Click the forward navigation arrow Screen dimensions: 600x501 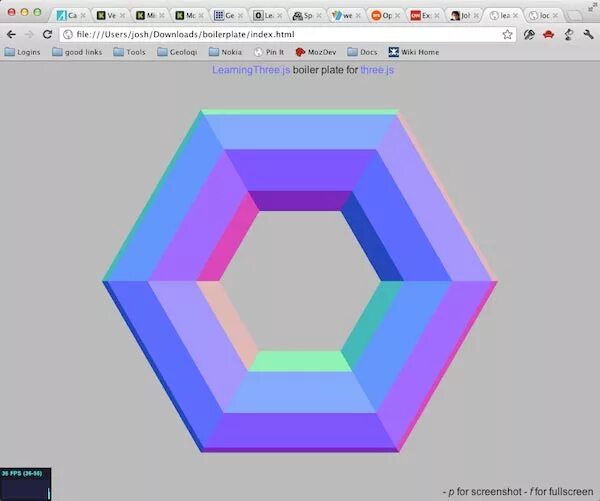[x=29, y=34]
